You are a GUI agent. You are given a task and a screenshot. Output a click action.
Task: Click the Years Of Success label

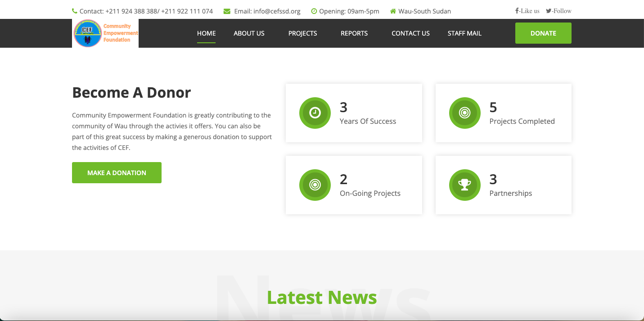pos(368,121)
